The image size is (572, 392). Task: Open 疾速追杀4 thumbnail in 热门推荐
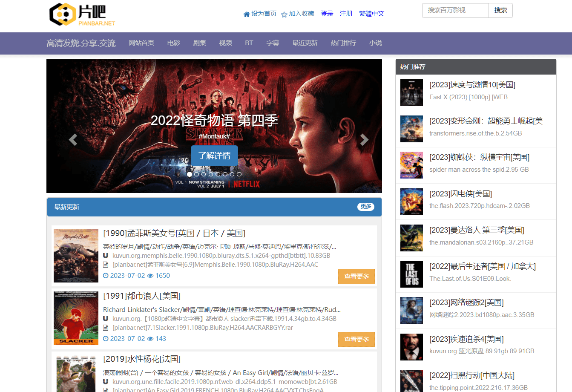(x=411, y=347)
